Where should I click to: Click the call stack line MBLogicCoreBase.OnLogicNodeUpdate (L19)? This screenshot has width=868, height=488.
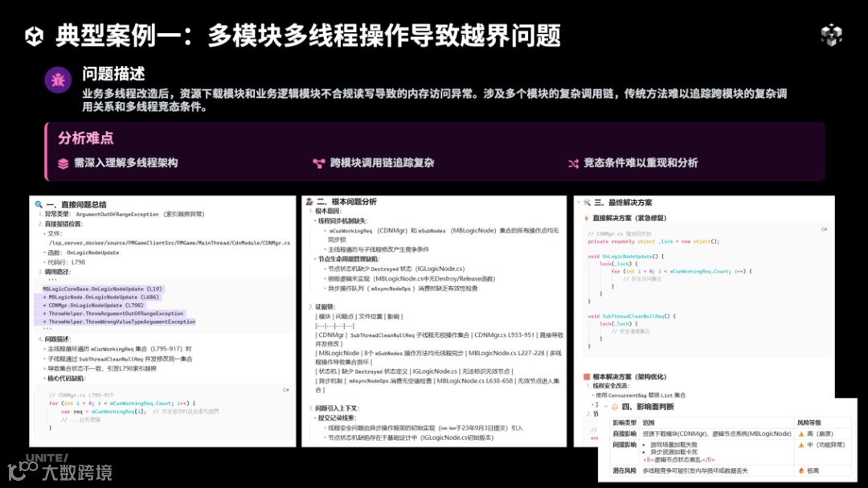[x=103, y=289]
